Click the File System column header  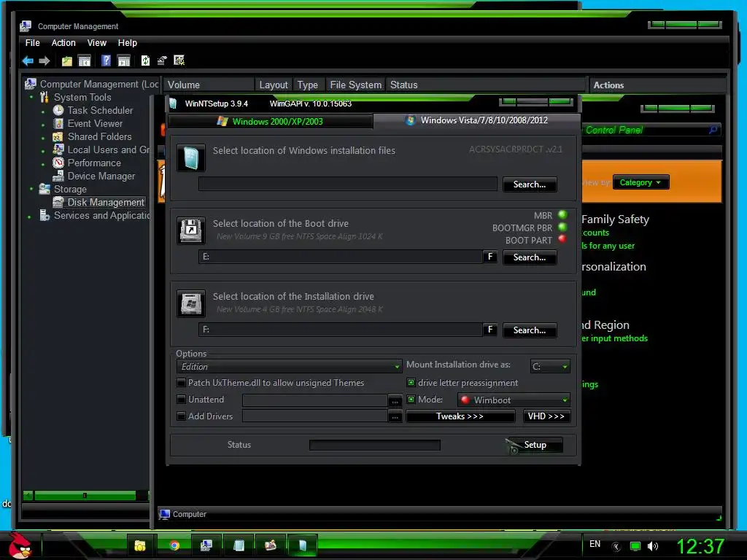click(x=355, y=85)
